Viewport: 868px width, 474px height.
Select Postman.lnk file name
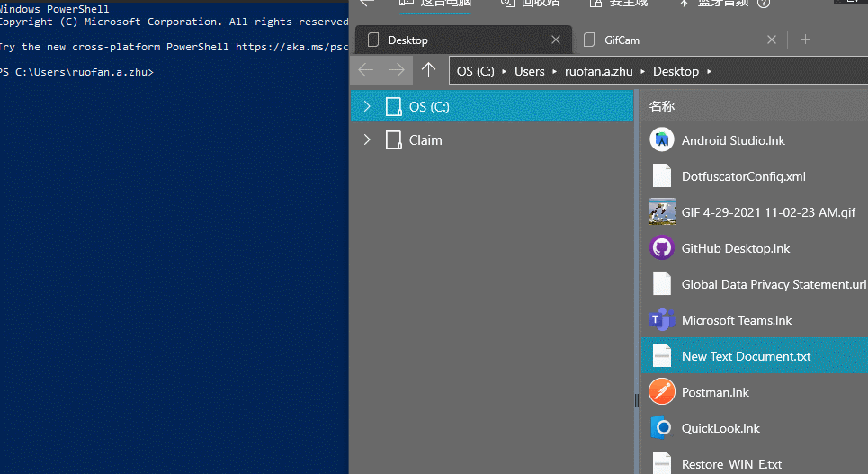tap(715, 392)
